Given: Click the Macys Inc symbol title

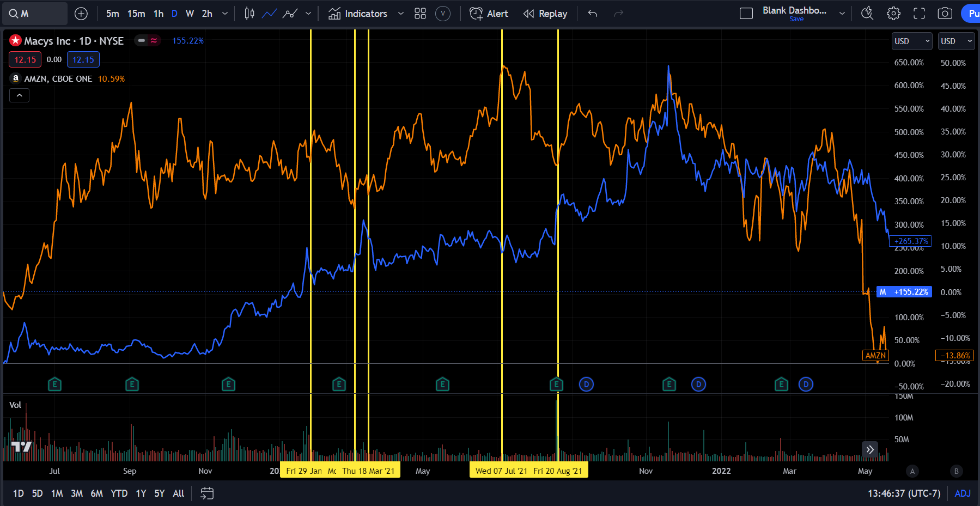Looking at the screenshot, I should 74,41.
